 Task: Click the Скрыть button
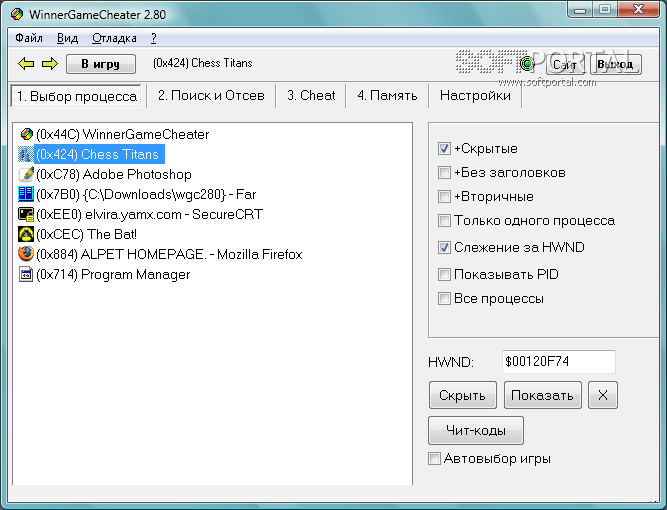pyautogui.click(x=463, y=395)
